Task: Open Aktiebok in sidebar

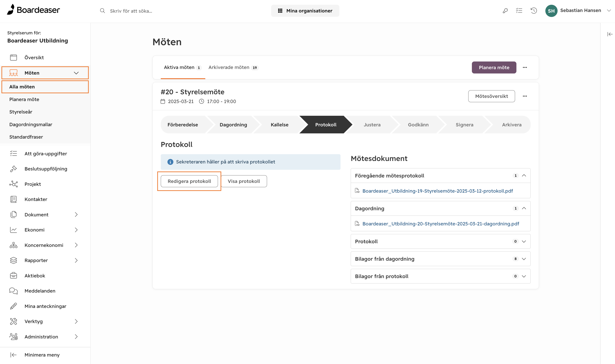Action: [x=45, y=276]
